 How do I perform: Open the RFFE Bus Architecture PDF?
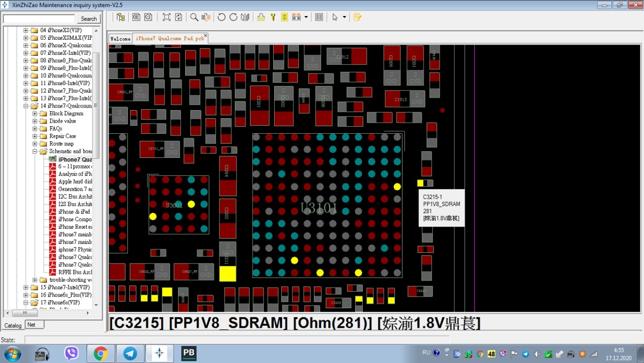[x=74, y=272]
